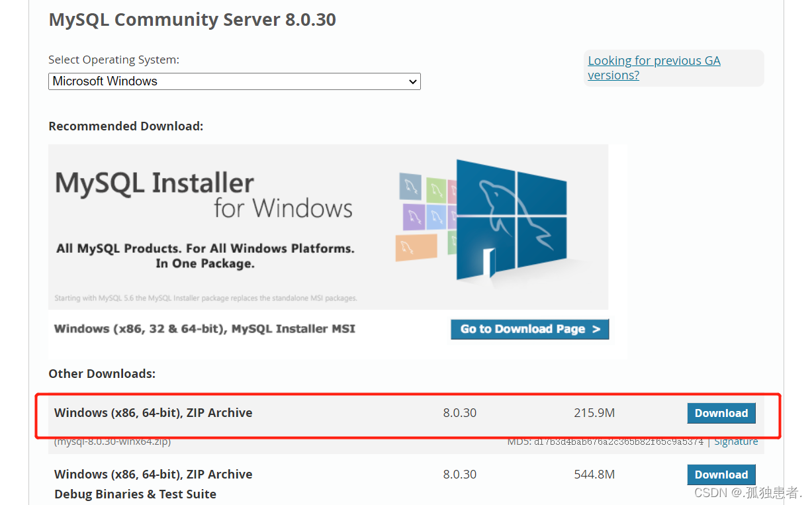Select 'Windows (x86, 64-bit), ZIP Archive' 215.9M title

pos(154,413)
